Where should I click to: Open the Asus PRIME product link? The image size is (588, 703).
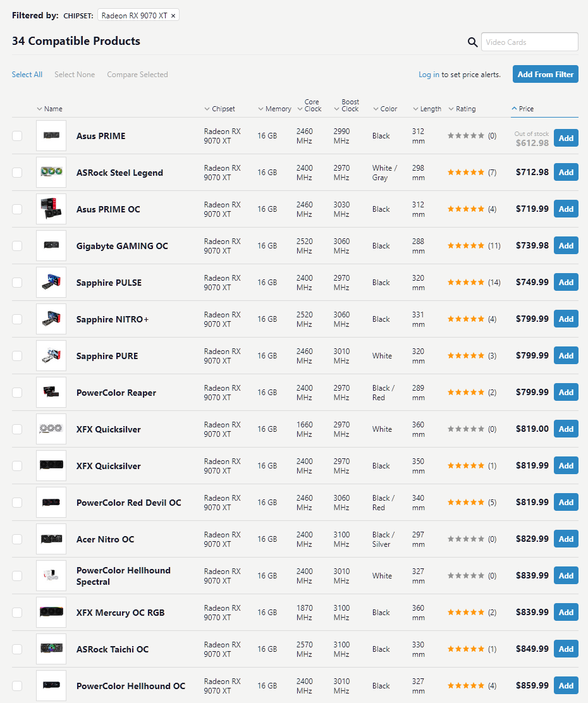(x=101, y=136)
